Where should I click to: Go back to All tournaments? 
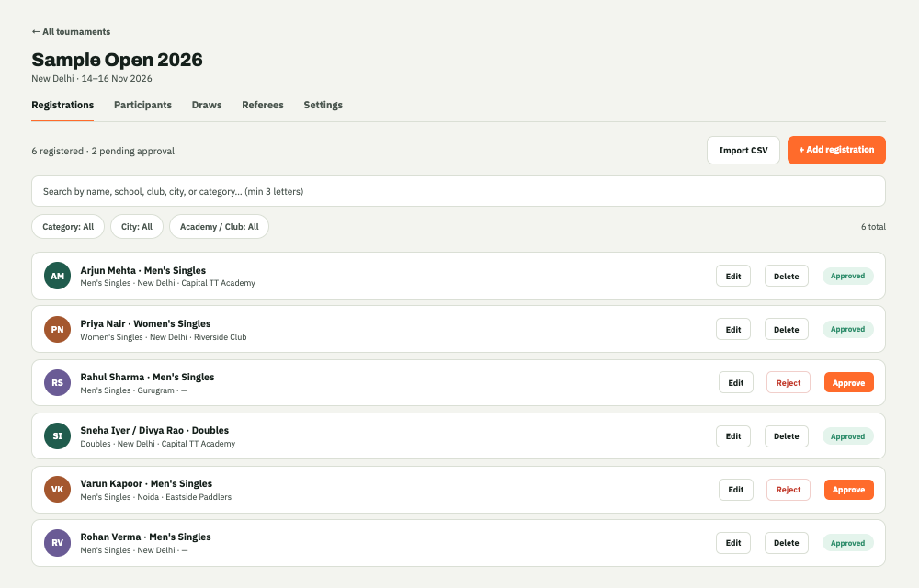(71, 31)
